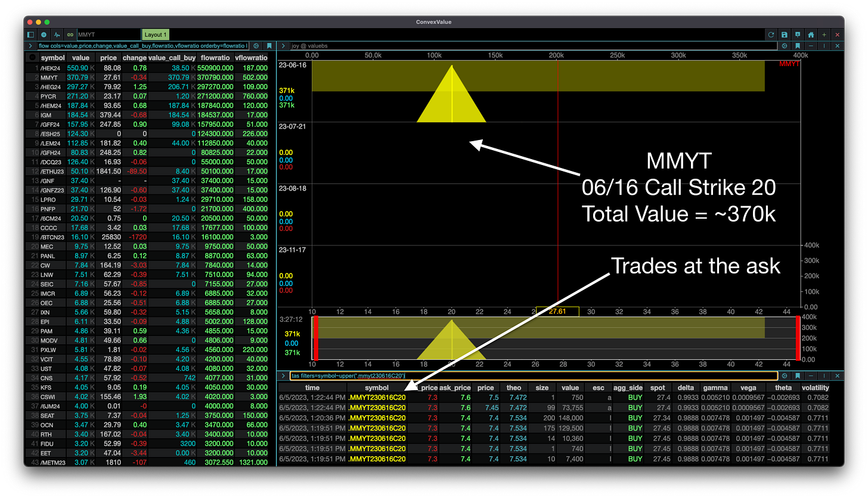Click the trade with value 129,500

(554, 428)
